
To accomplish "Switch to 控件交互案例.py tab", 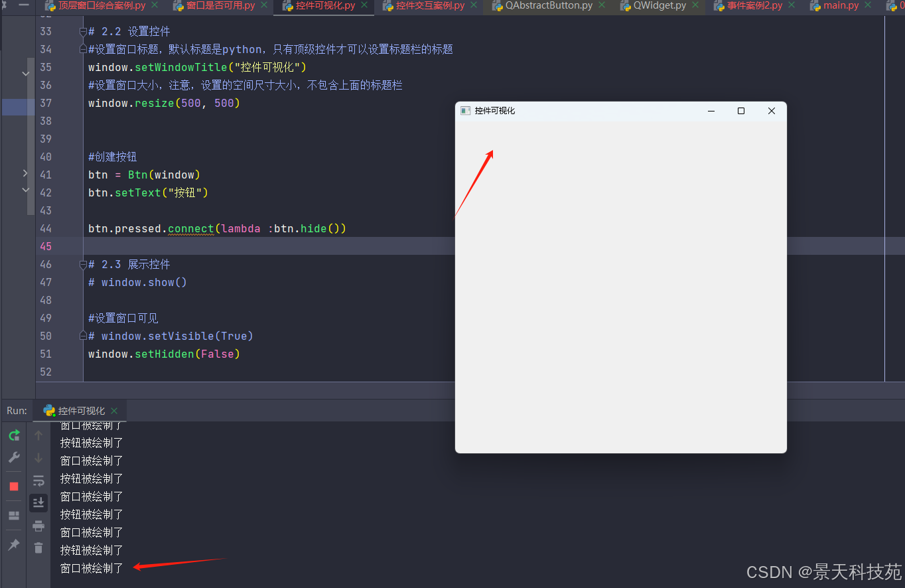I will (430, 5).
